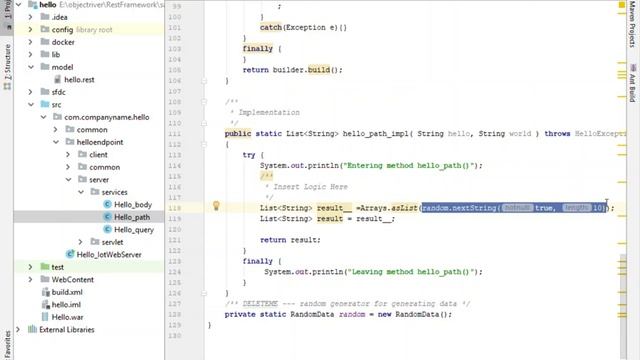Select the hello.iml file
Screen dimensions: 640x360
click(x=66, y=304)
